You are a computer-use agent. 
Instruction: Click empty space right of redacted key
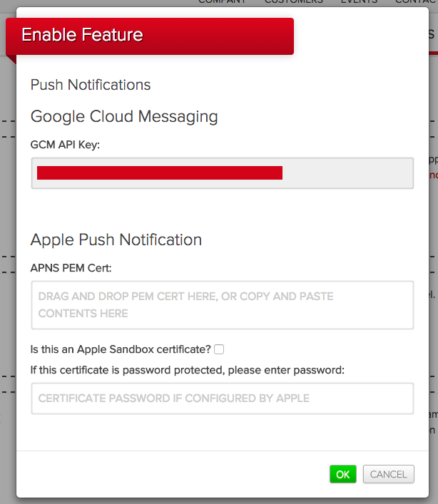347,173
